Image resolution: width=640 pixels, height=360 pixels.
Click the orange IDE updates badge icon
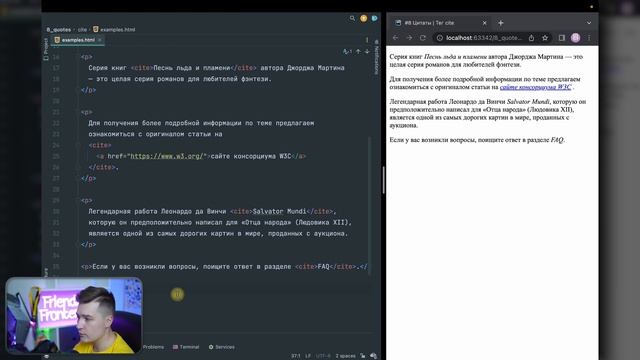tap(363, 18)
